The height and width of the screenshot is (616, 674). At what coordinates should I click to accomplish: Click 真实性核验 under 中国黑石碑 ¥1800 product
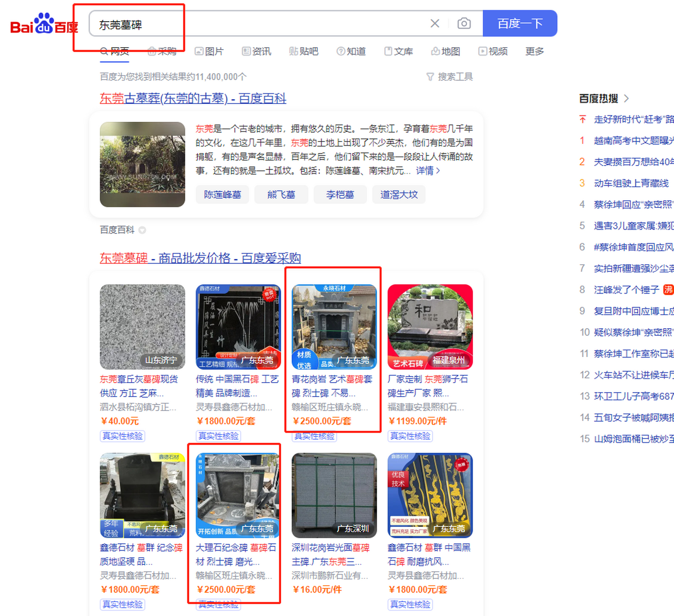410,604
